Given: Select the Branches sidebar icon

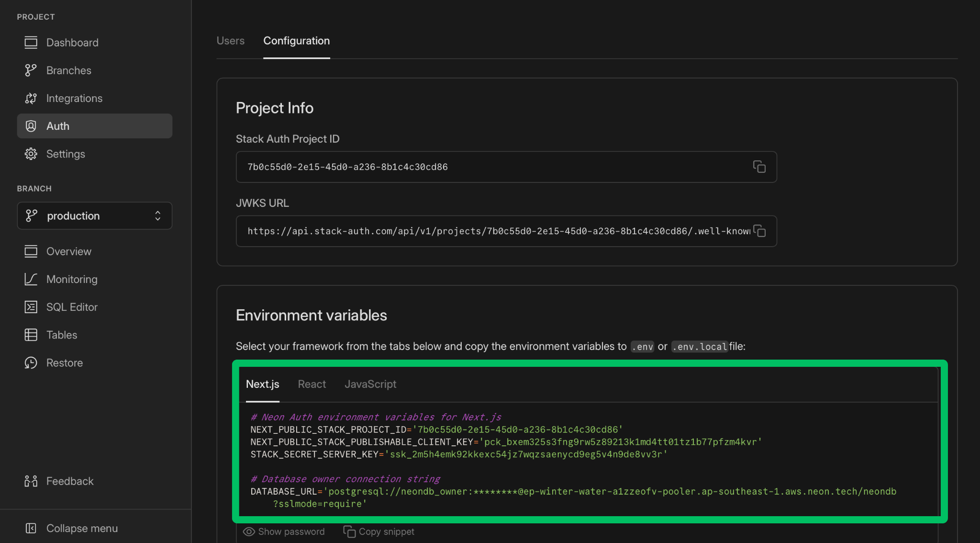Looking at the screenshot, I should (x=31, y=70).
